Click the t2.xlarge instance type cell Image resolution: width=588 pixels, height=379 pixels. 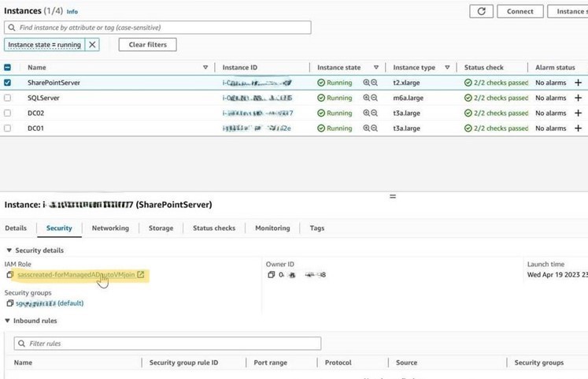(406, 83)
